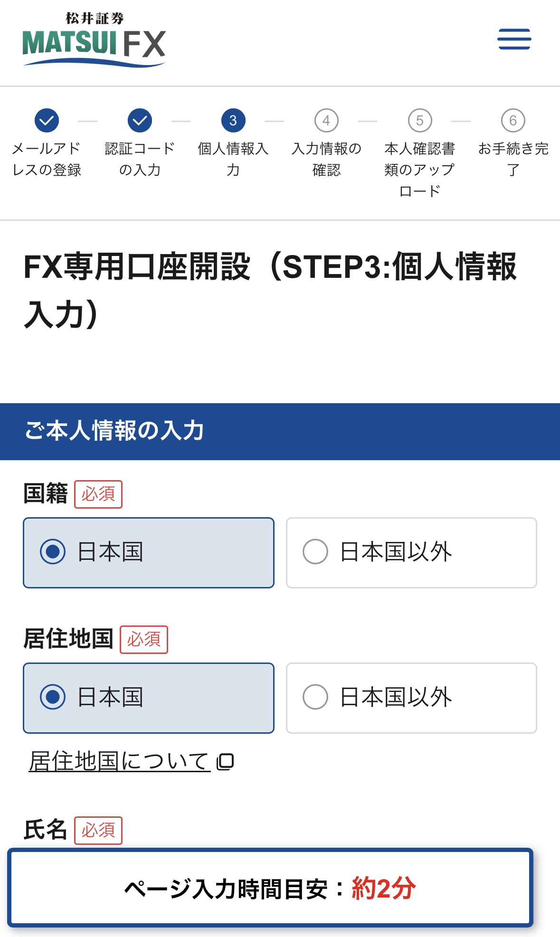Click the step 6 numbered circle
The image size is (560, 937).
pos(513,121)
